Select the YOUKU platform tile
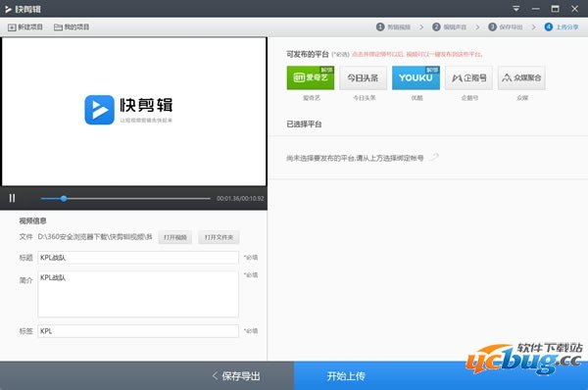 [x=416, y=78]
